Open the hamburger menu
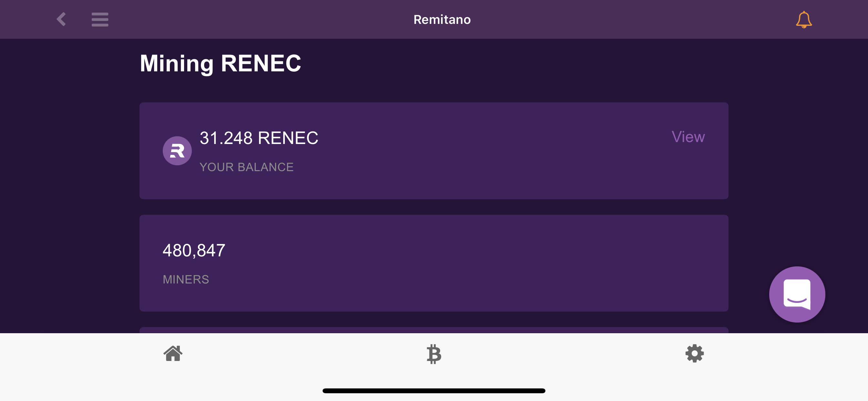This screenshot has height=401, width=868. pos(100,20)
